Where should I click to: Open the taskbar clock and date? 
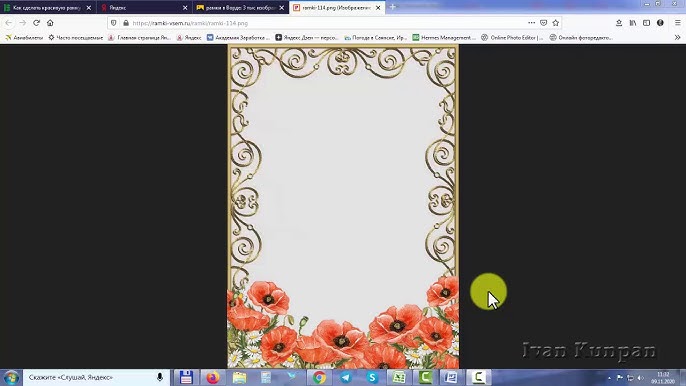(664, 378)
